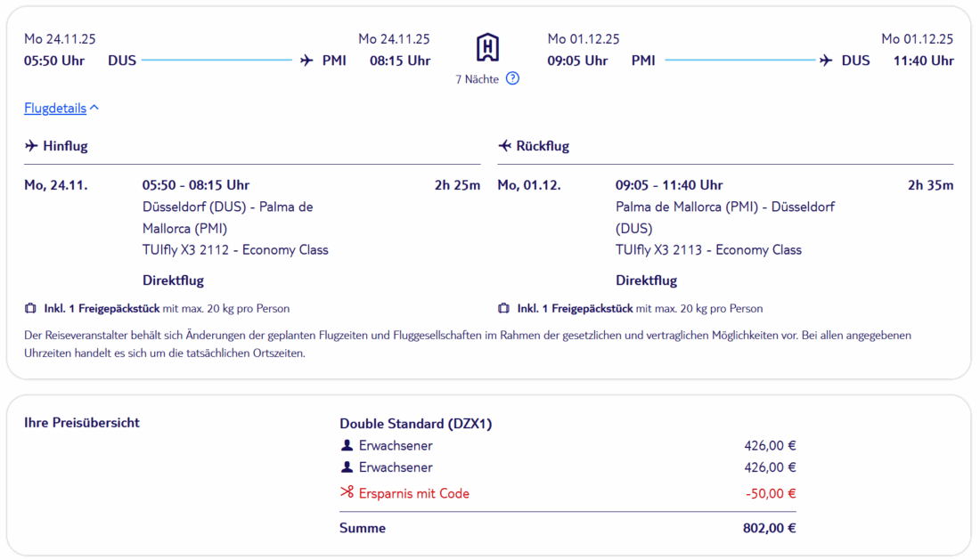Click the Rückflug return plane icon
This screenshot has width=980, height=560.
click(x=505, y=146)
